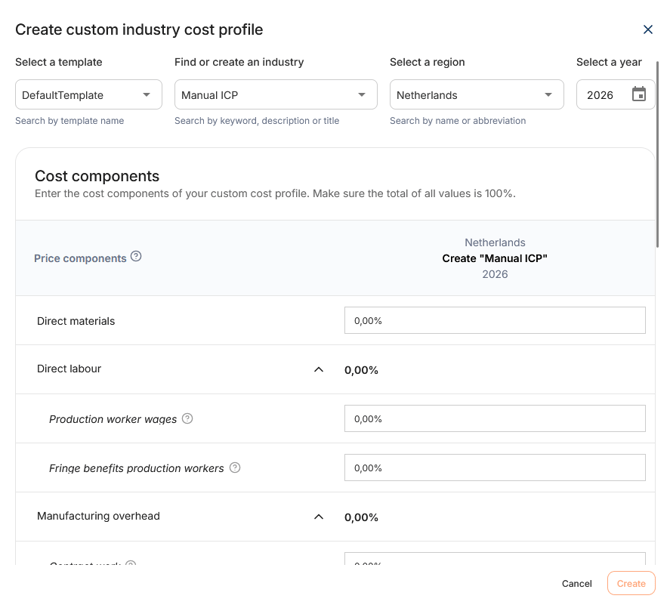
Task: Click the Production worker wages percentage field
Action: click(x=495, y=418)
